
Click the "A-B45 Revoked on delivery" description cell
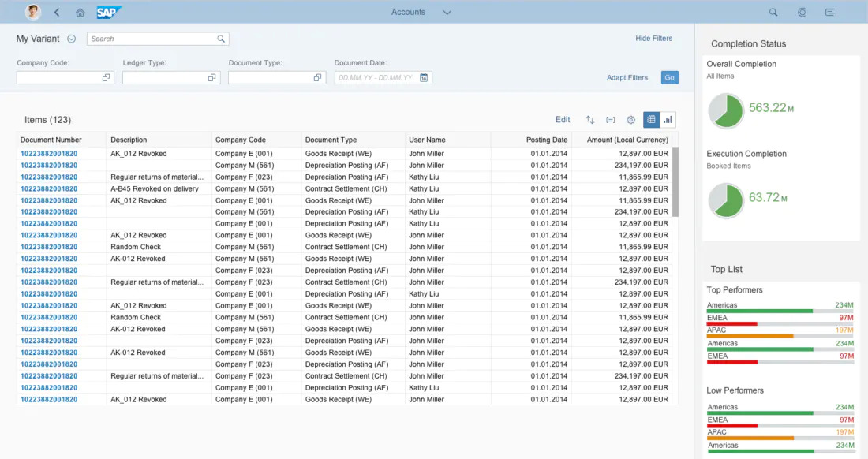coord(155,188)
